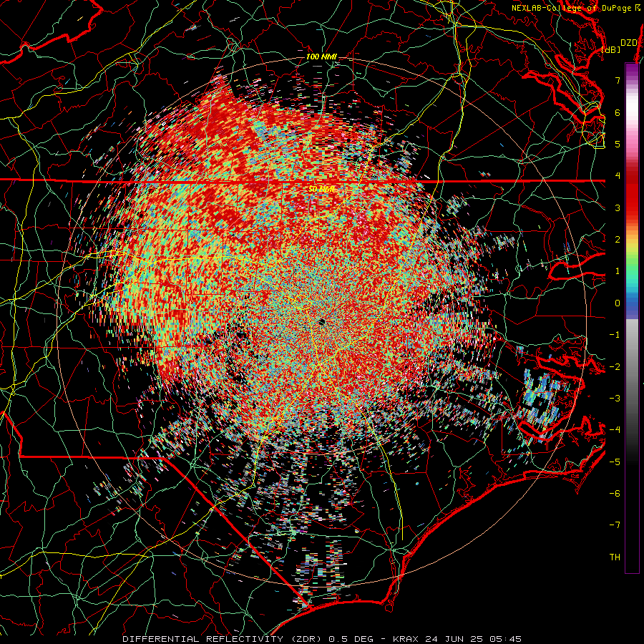Click the 0.5 DEG elevation text in the footer
644x644 pixels.
pyautogui.click(x=351, y=639)
